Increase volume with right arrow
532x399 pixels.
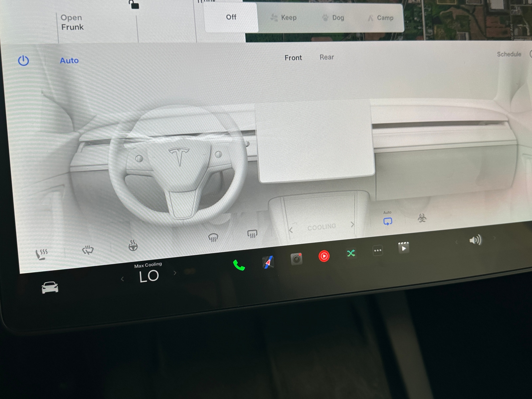(x=494, y=238)
